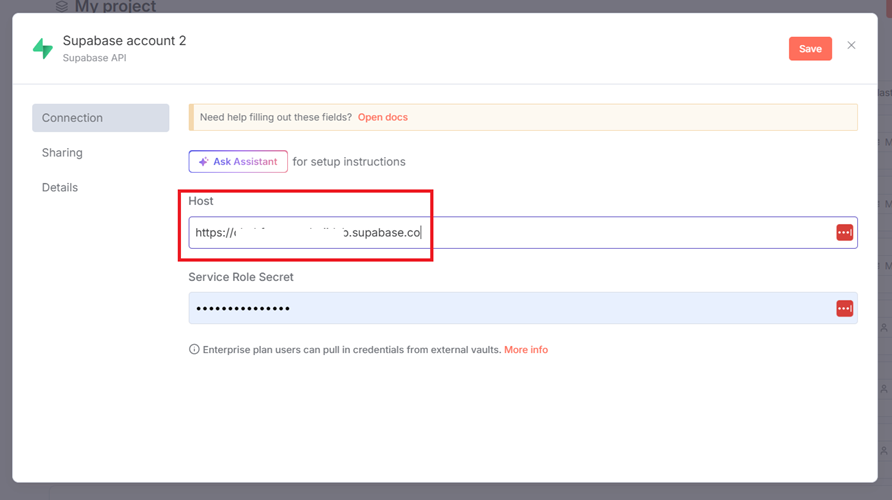Click the Supabase API subtitle text
The width and height of the screenshot is (892, 500).
point(94,58)
